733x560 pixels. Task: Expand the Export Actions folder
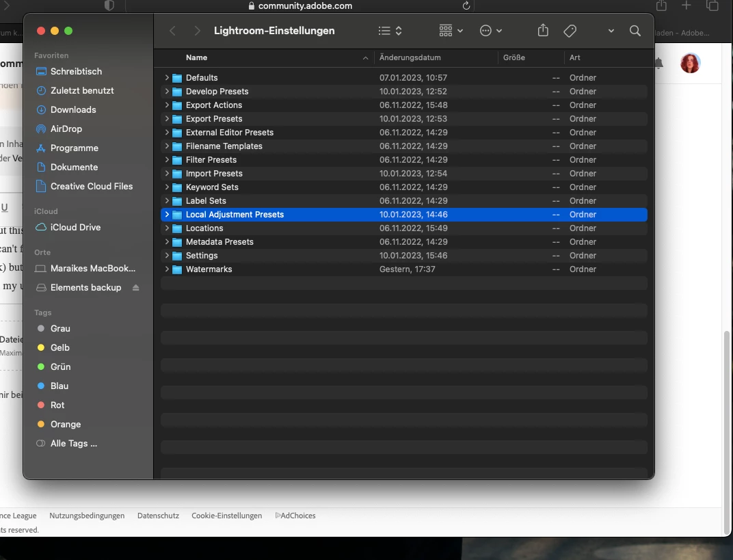(x=167, y=105)
